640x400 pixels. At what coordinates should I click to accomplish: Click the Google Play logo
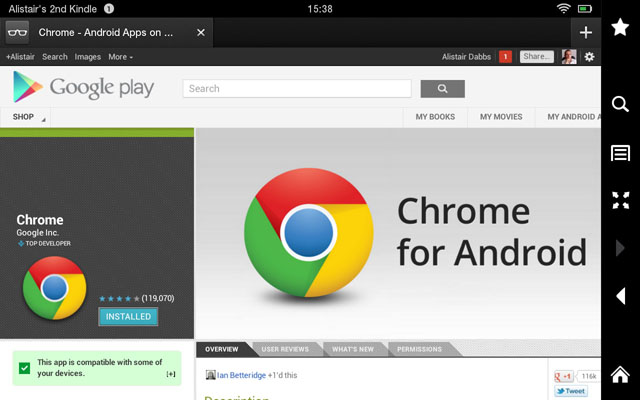pyautogui.click(x=83, y=87)
